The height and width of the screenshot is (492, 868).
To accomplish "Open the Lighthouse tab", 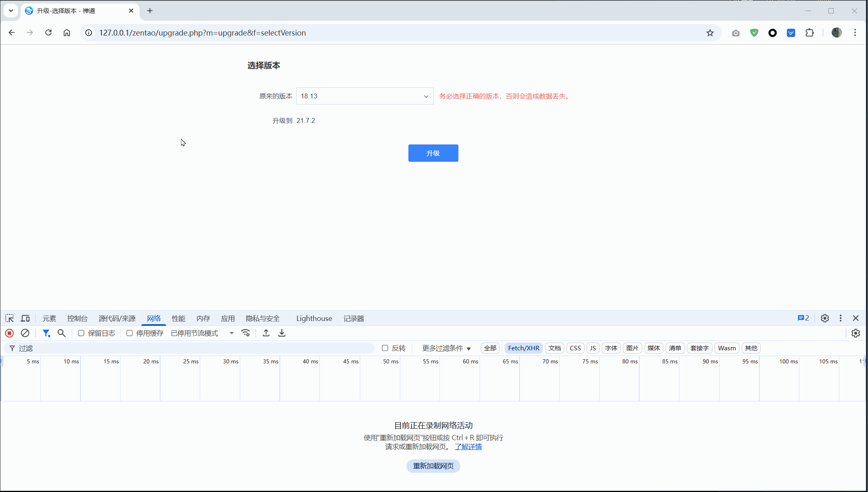I will pos(314,318).
